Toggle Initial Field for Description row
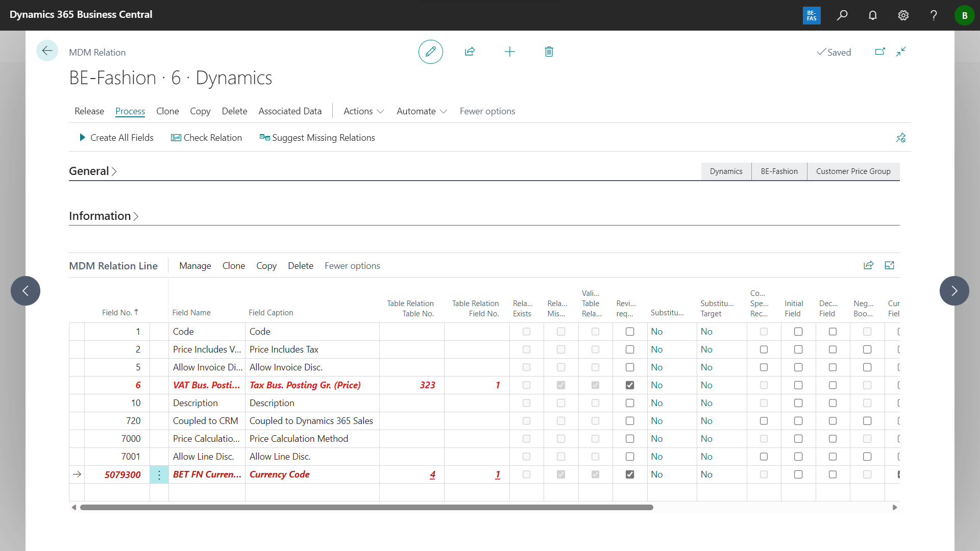Screen dimensions: 980x551 [798, 403]
